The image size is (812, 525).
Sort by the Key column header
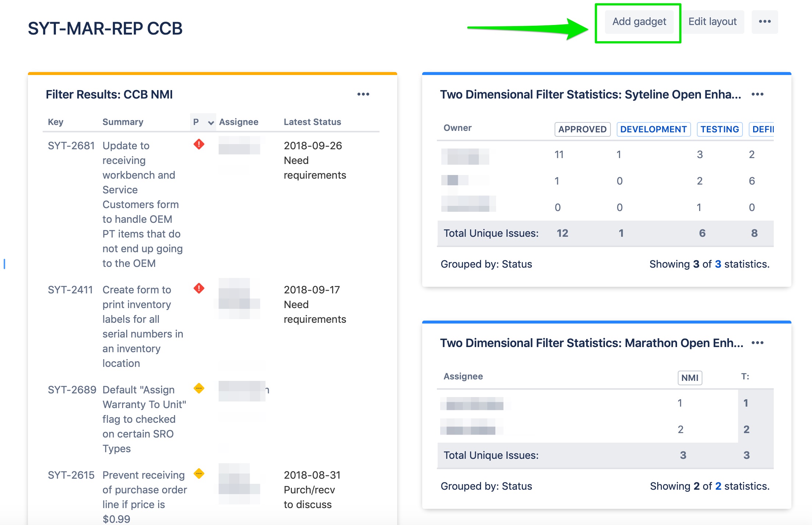point(56,122)
